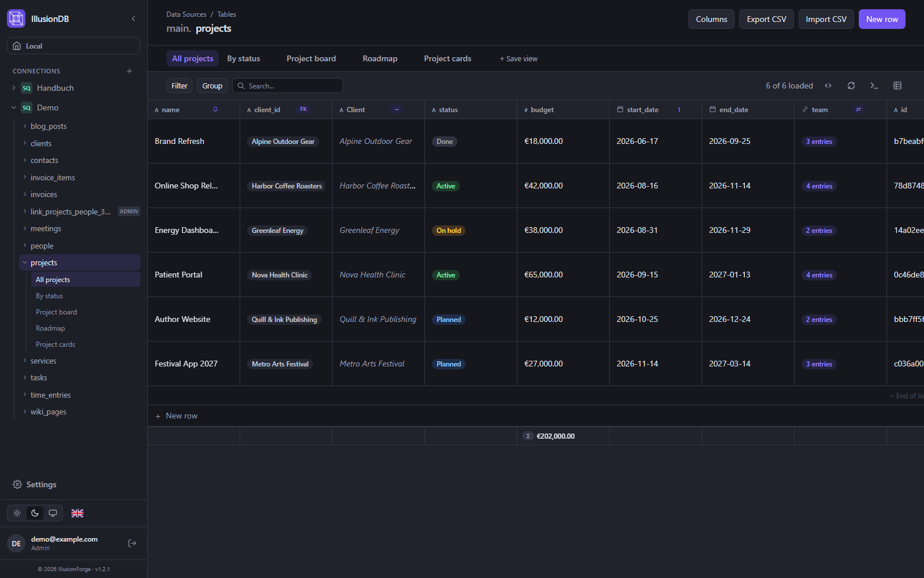Open the Filter options

(x=179, y=86)
